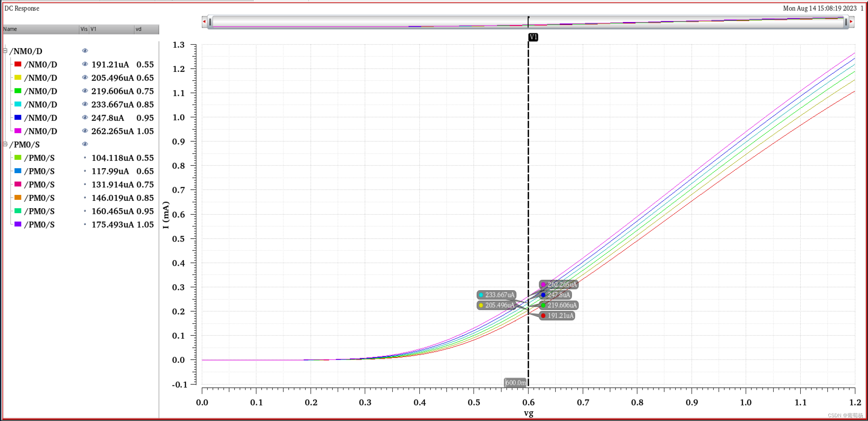Click the cyan 233.667uA marker label
Image resolution: width=868 pixels, height=421 pixels.
[496, 295]
